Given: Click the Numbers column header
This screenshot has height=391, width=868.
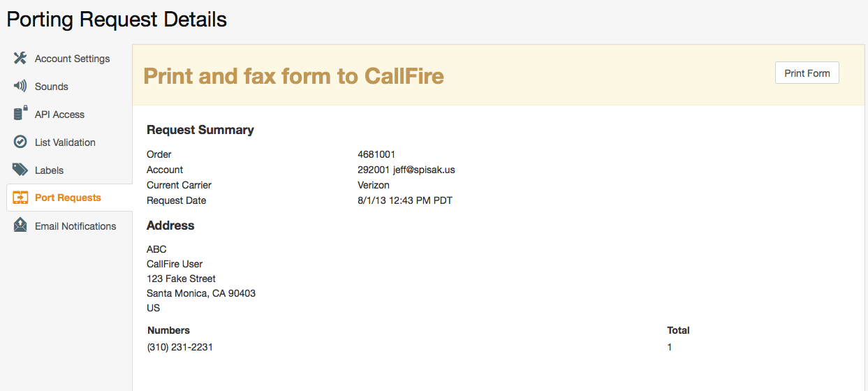Looking at the screenshot, I should coord(168,330).
